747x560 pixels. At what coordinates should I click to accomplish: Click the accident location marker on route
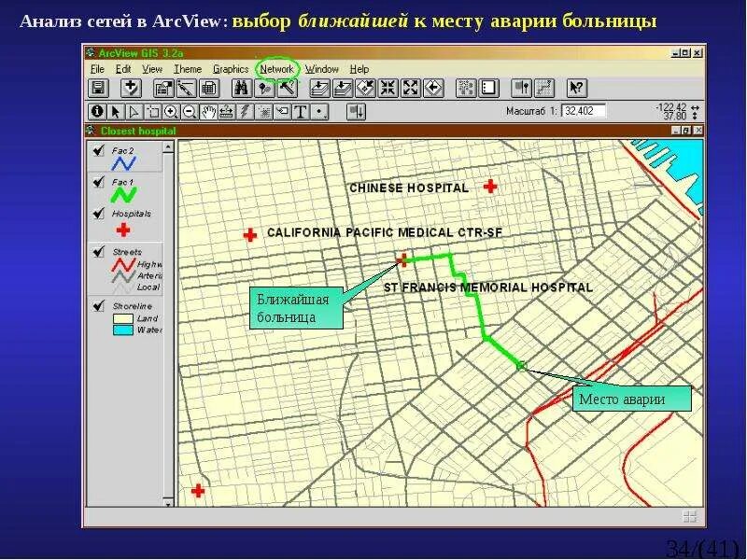pyautogui.click(x=522, y=365)
